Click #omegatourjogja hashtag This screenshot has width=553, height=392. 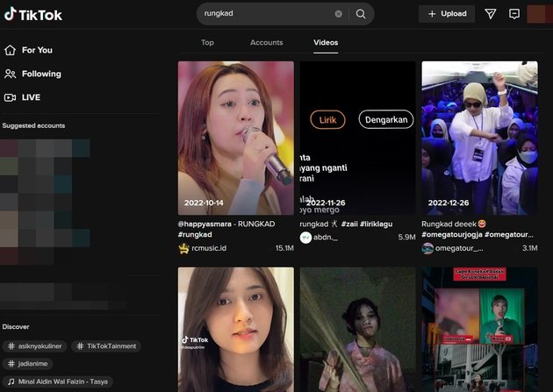pos(452,234)
